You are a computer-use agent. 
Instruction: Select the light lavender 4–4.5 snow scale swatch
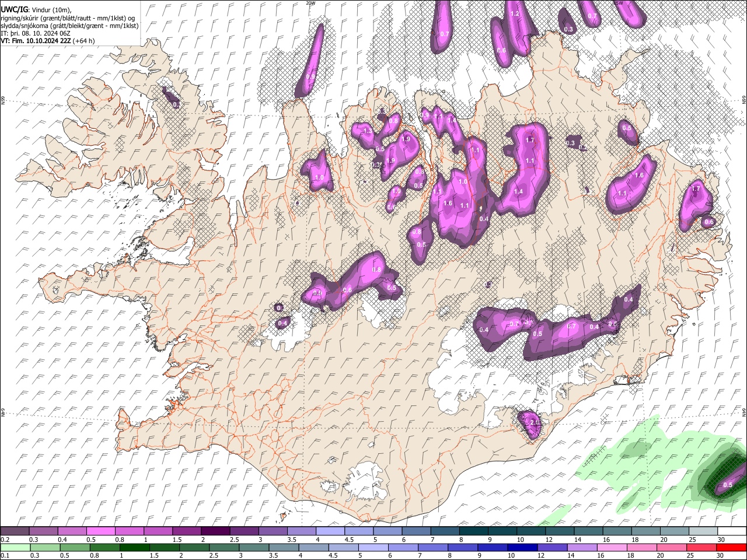tap(329, 531)
